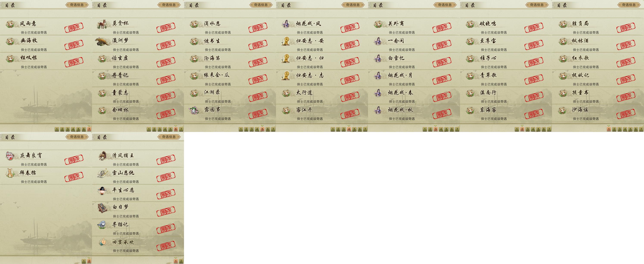
Task: Click the thumbs-up icon beside 旧宴承欢
Action: pos(103,242)
